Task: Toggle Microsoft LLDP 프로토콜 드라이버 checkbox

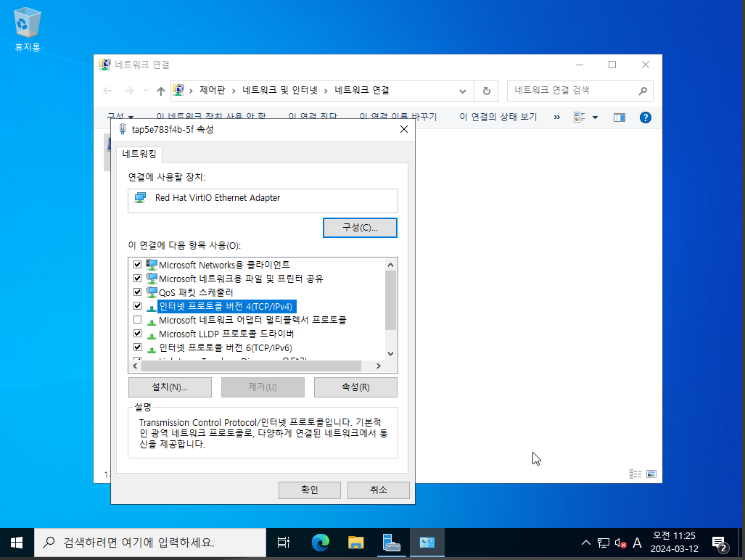Action: click(137, 333)
